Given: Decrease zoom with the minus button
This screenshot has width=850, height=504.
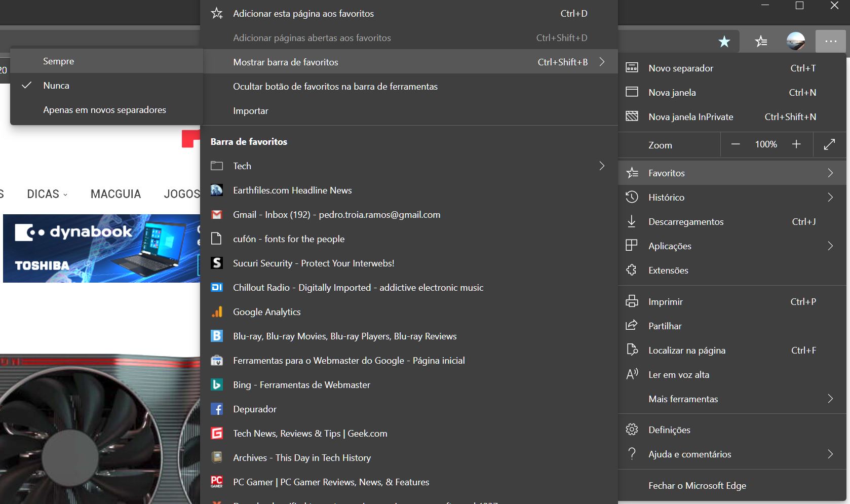Looking at the screenshot, I should point(736,144).
